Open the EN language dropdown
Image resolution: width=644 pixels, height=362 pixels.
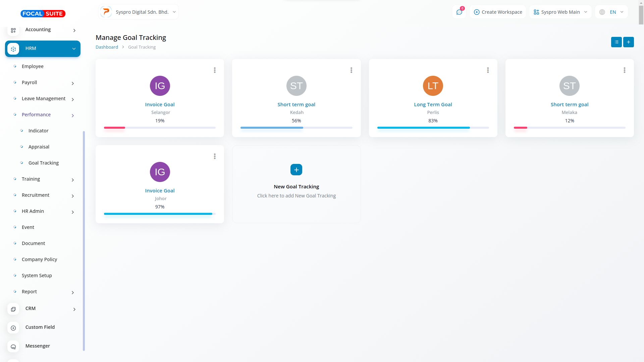click(611, 12)
